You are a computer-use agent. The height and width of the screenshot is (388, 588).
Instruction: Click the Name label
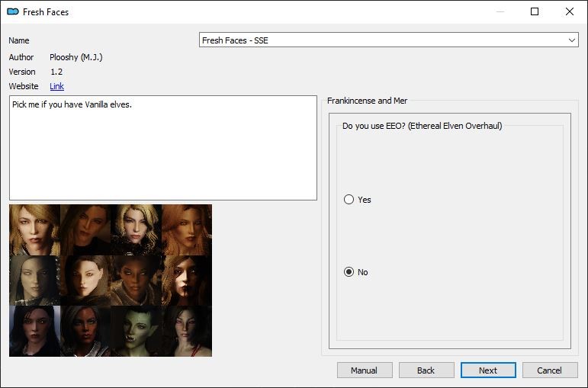19,40
